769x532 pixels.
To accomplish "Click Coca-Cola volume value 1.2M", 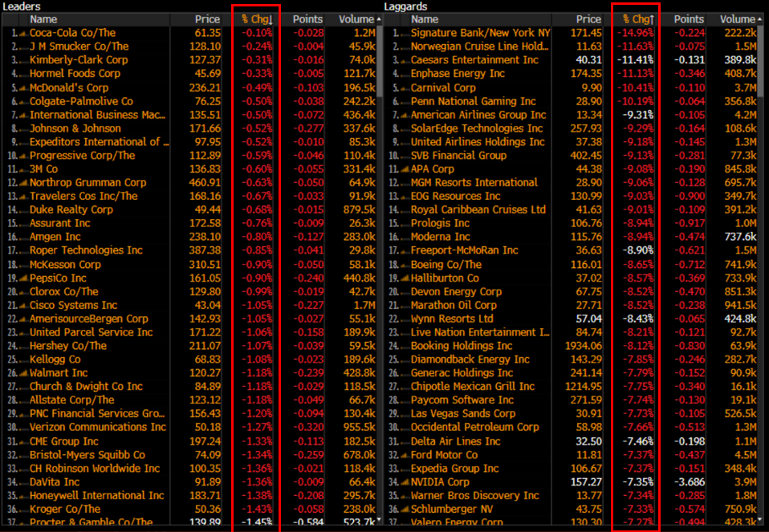I will [364, 33].
